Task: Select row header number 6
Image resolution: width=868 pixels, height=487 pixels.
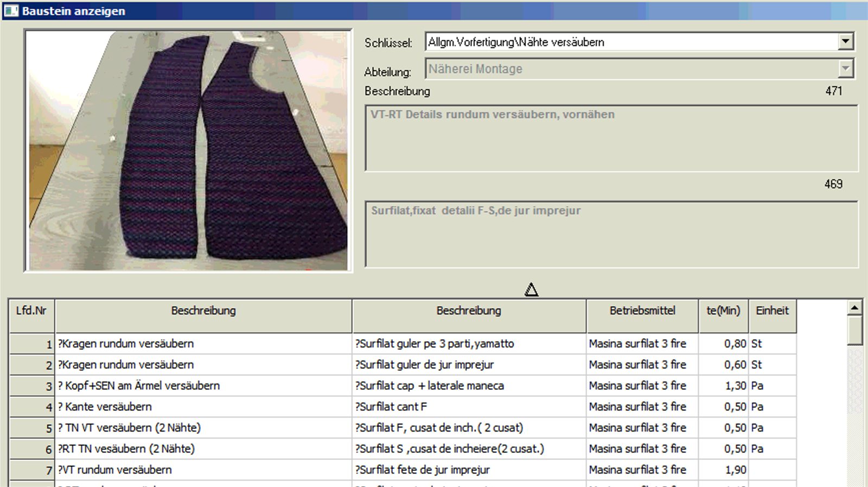Action: [31, 449]
